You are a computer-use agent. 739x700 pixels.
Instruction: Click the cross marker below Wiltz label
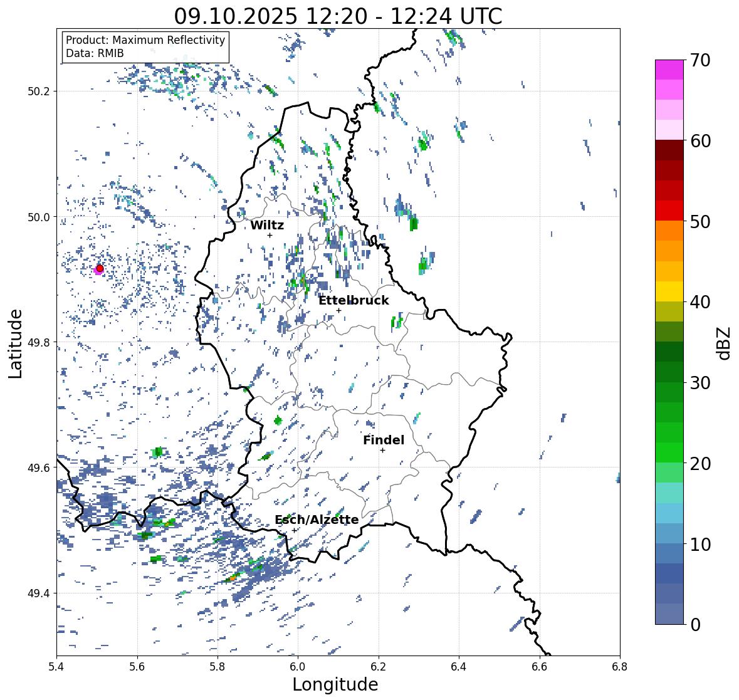pyautogui.click(x=270, y=235)
